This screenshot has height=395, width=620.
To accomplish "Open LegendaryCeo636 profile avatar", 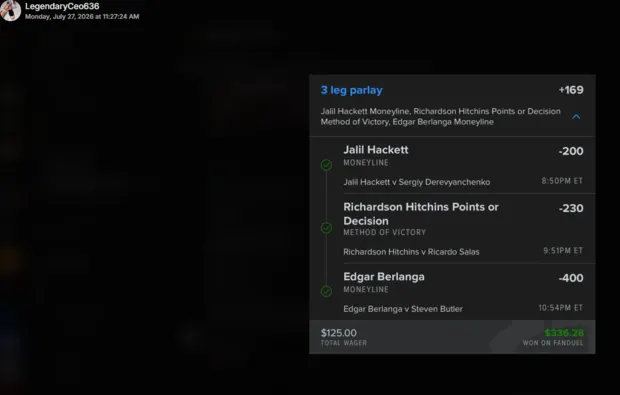I will pos(11,10).
